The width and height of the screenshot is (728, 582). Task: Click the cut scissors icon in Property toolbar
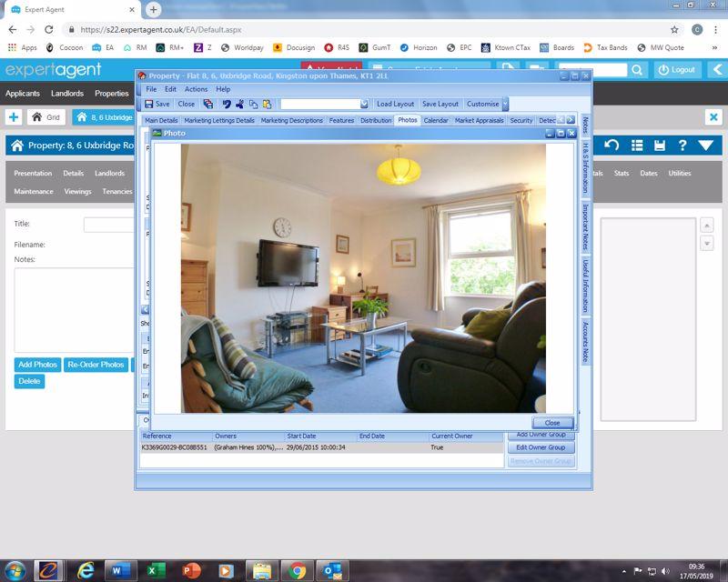[240, 104]
